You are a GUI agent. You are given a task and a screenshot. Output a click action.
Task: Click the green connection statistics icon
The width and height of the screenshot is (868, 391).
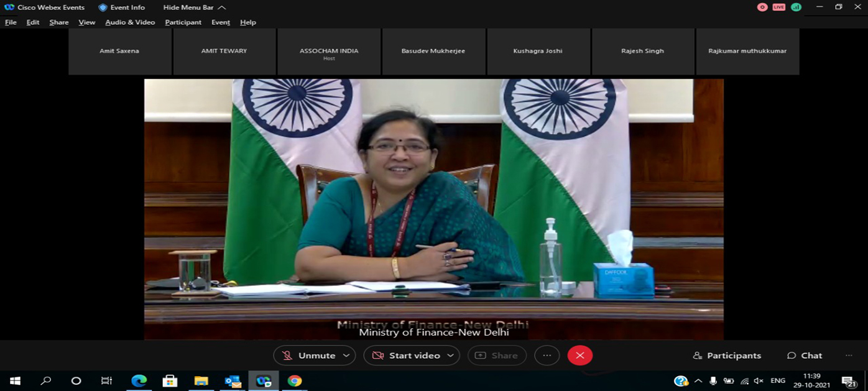tap(796, 7)
